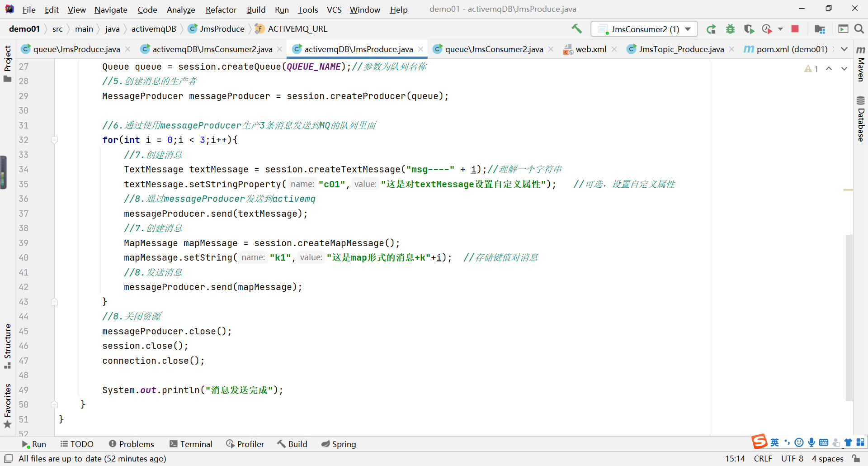The image size is (868, 466).
Task: Switch to JmsTopic_Produce.java tab
Action: coord(681,49)
